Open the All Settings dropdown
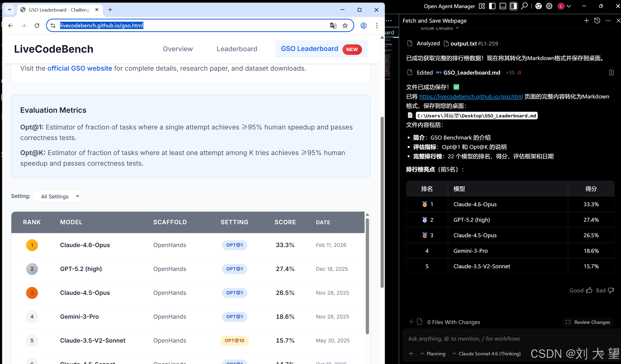The image size is (621, 364). 57,196
